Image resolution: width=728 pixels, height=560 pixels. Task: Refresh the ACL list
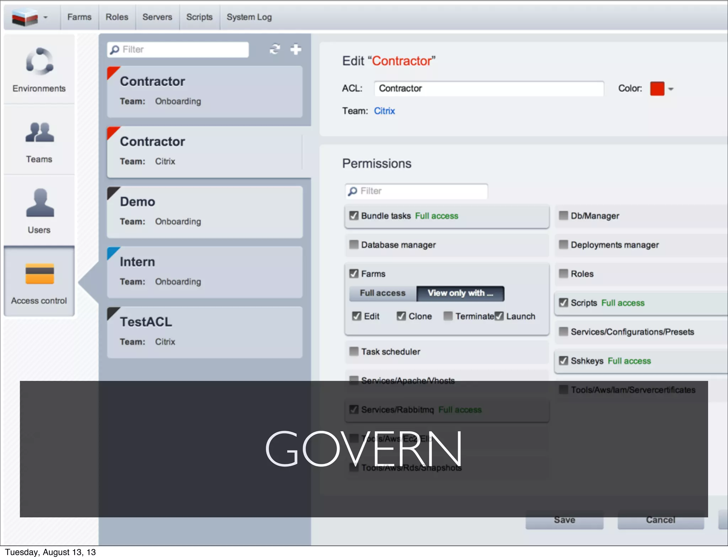click(274, 49)
